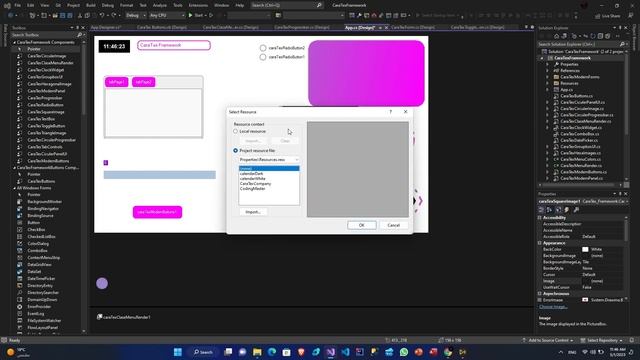This screenshot has width=640, height=360.
Task: Open the Format menu
Action: tap(127, 5)
